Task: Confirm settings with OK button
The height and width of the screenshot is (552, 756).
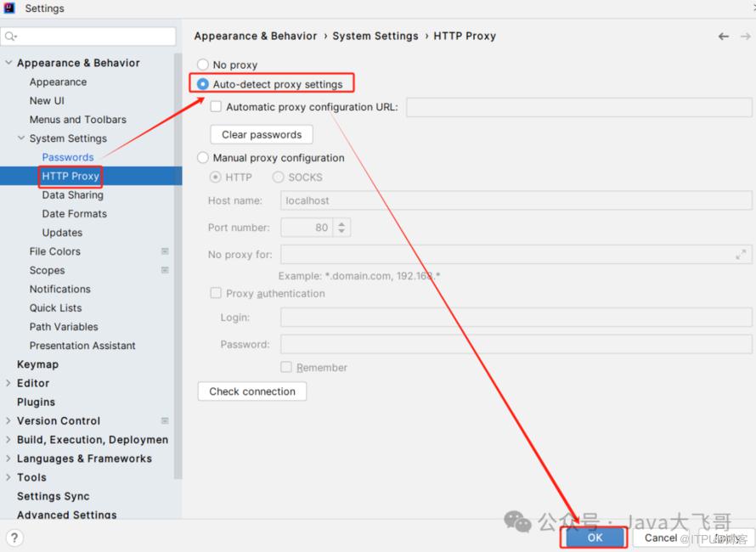Action: (595, 538)
